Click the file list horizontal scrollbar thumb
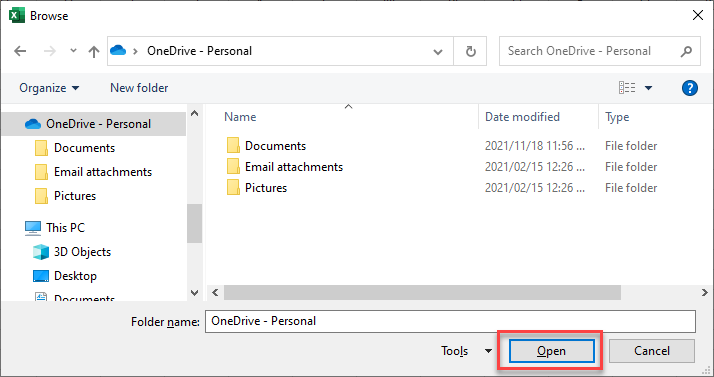The width and height of the screenshot is (714, 377). 422,292
